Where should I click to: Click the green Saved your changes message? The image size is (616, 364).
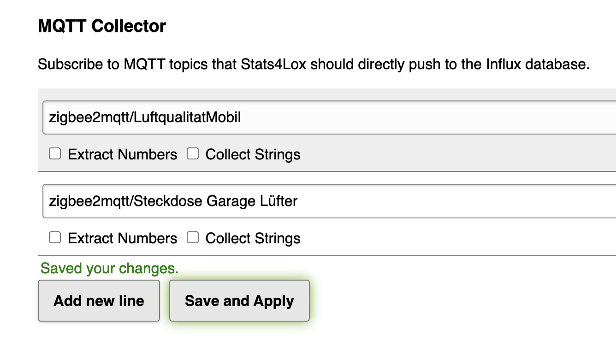pyautogui.click(x=109, y=268)
